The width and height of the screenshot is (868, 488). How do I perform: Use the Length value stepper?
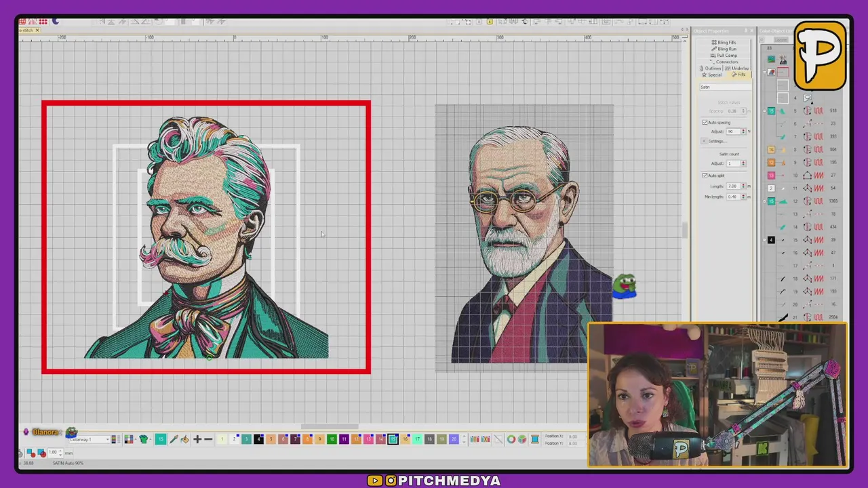[x=743, y=186]
